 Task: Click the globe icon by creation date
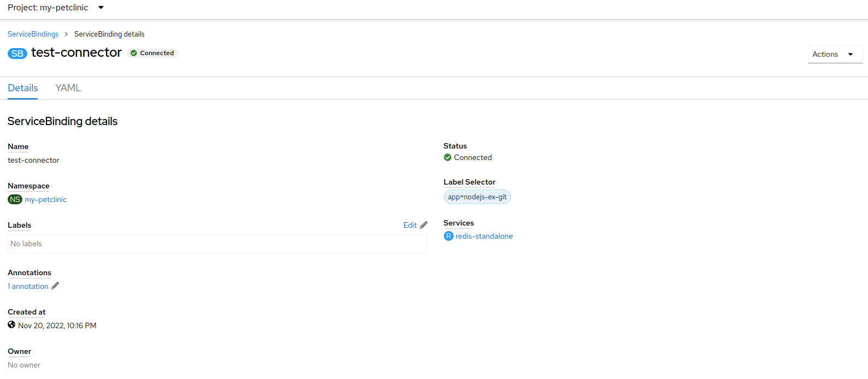point(11,325)
